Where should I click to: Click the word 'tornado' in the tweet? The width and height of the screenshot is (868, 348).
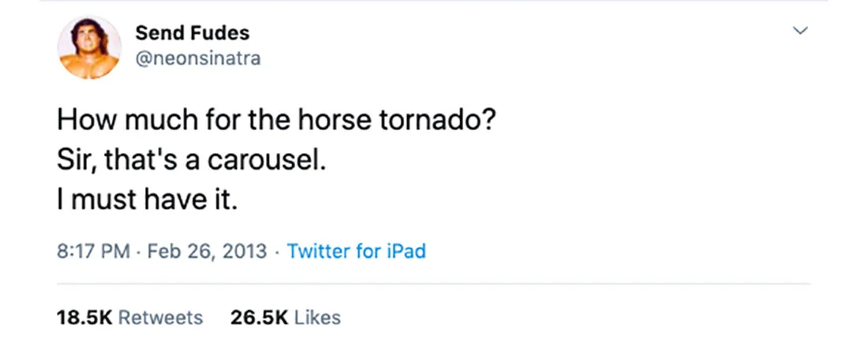(430, 120)
